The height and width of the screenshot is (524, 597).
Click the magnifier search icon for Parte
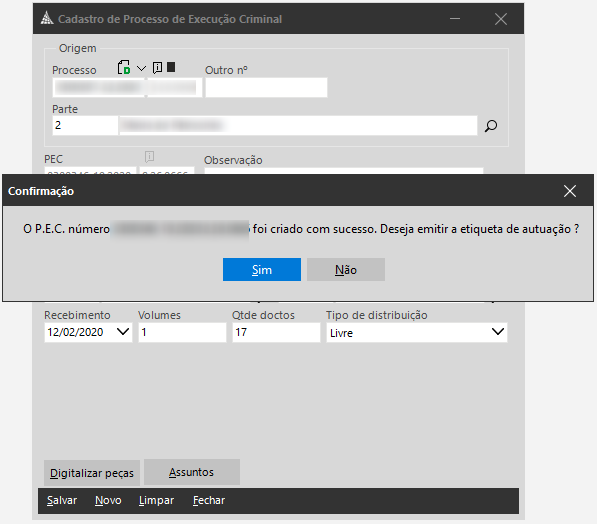491,126
